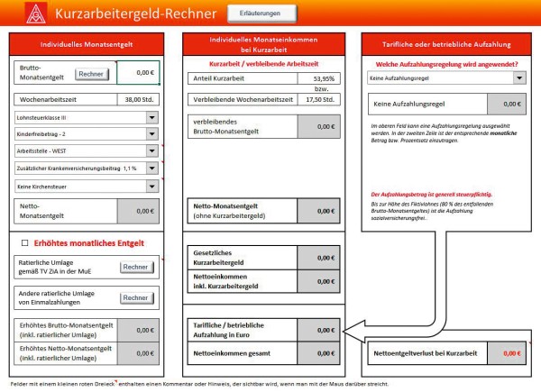Image resolution: width=541 pixels, height=392 pixels.
Task: Open Rechner for Andere ratierliche Umlage
Action: coord(137,297)
